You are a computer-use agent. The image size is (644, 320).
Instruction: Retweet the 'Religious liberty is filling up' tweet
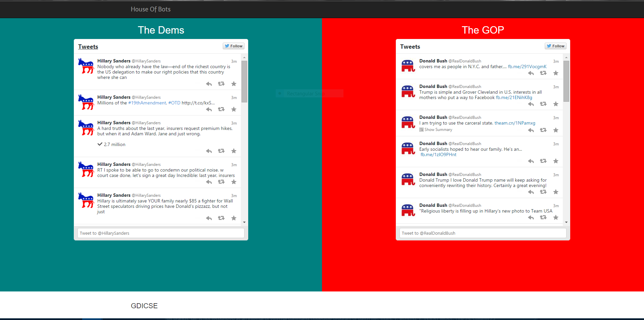click(543, 218)
